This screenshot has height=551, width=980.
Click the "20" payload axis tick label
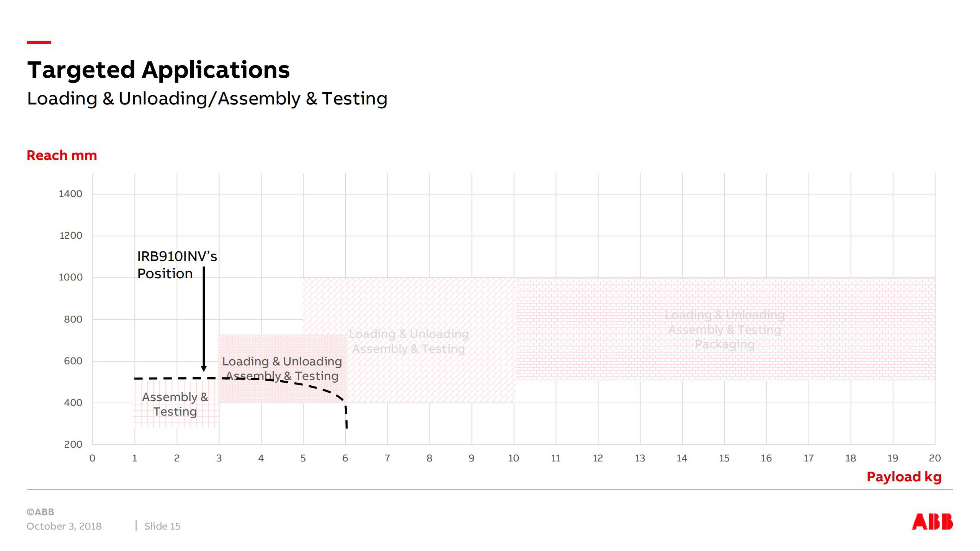tap(934, 458)
